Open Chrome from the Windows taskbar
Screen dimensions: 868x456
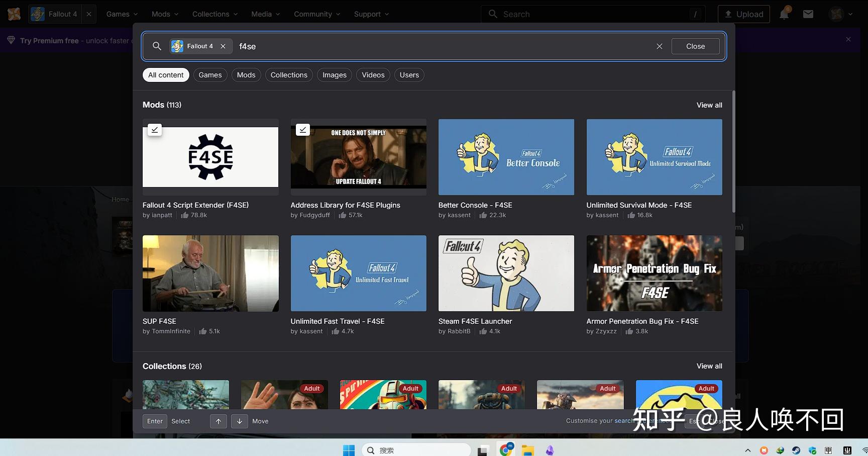506,450
